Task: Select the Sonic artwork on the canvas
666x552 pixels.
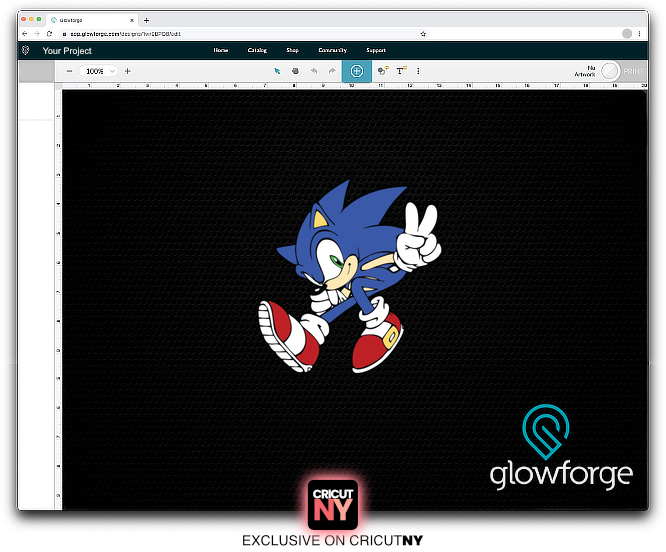Action: (x=350, y=276)
